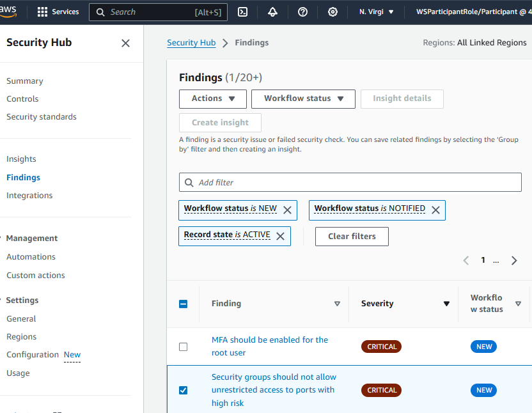Click the Create insight button

coord(220,123)
